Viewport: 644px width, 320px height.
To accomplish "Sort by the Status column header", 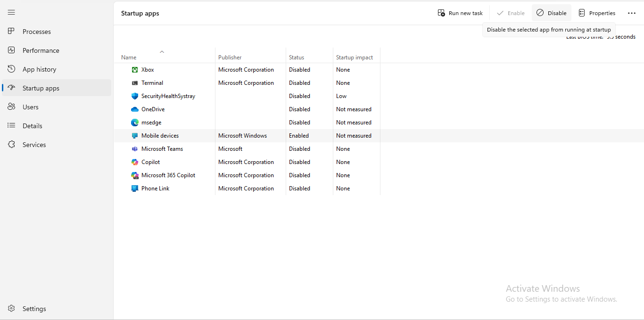I will (x=297, y=57).
